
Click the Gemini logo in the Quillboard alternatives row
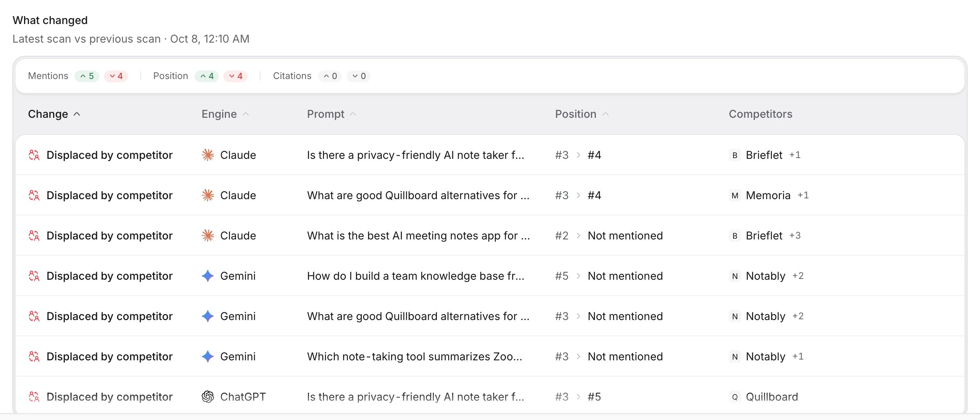coord(208,316)
